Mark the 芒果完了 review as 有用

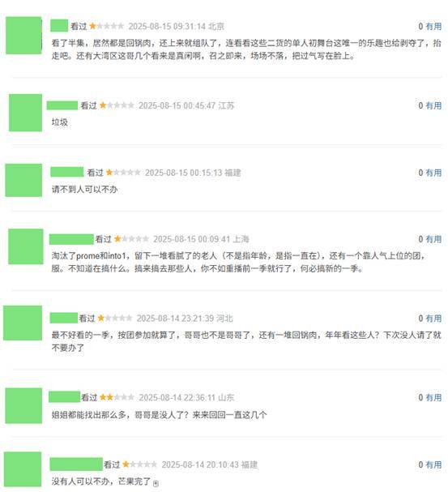click(433, 464)
